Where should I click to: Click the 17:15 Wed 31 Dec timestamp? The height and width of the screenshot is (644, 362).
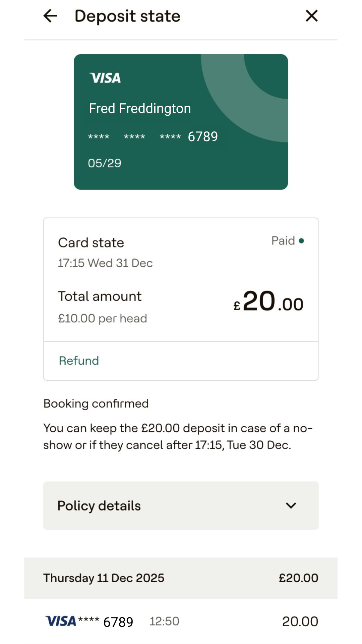(x=105, y=263)
